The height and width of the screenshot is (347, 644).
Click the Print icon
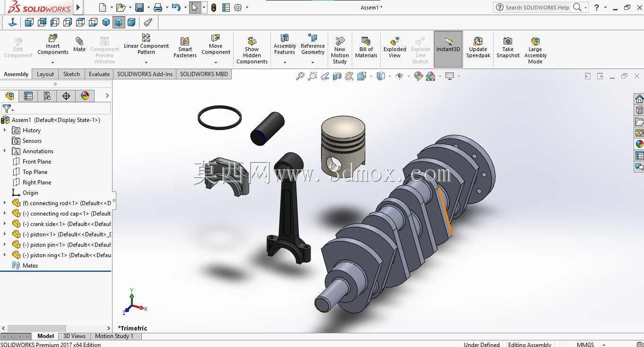tap(158, 8)
